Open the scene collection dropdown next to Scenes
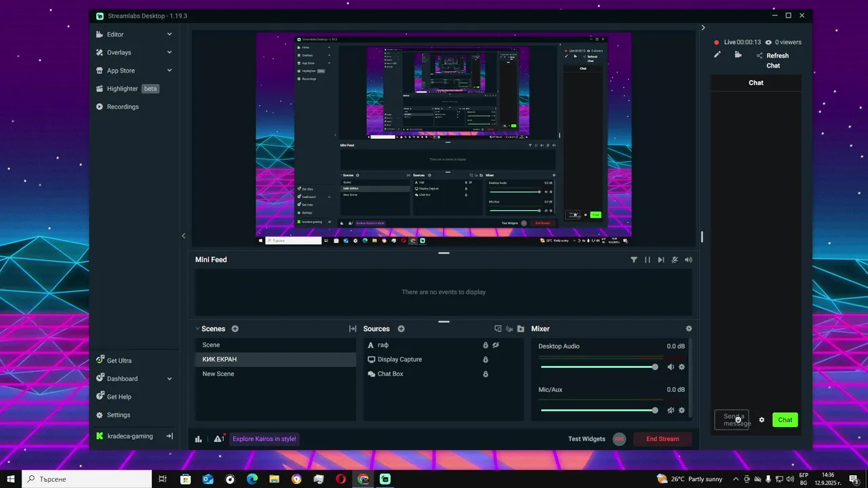This screenshot has width=868, height=488. pyautogui.click(x=197, y=329)
